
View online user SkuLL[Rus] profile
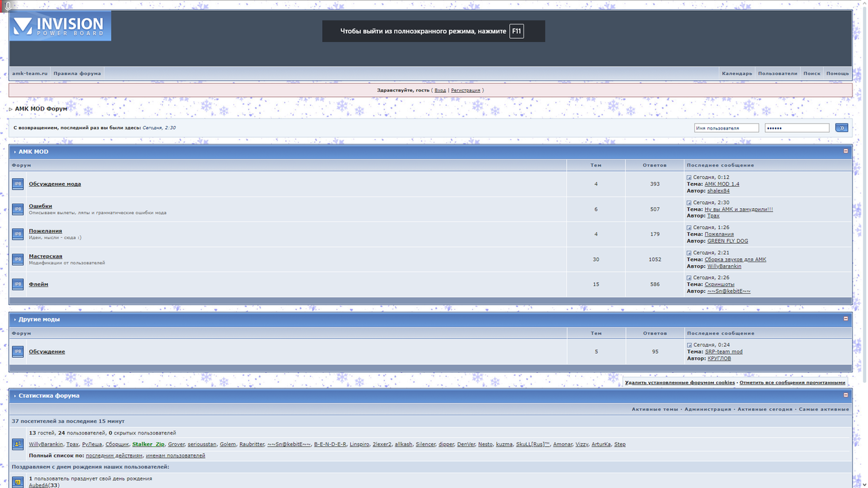pos(532,445)
